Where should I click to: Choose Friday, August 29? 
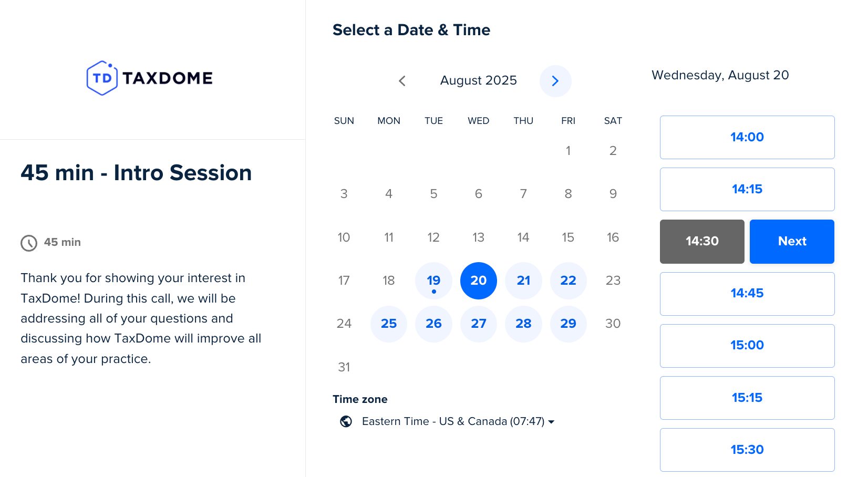click(x=568, y=324)
